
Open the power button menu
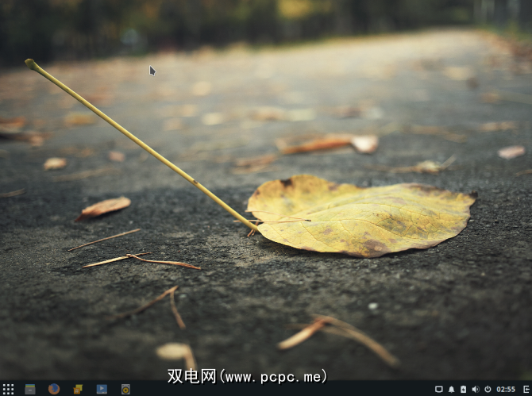pos(488,389)
